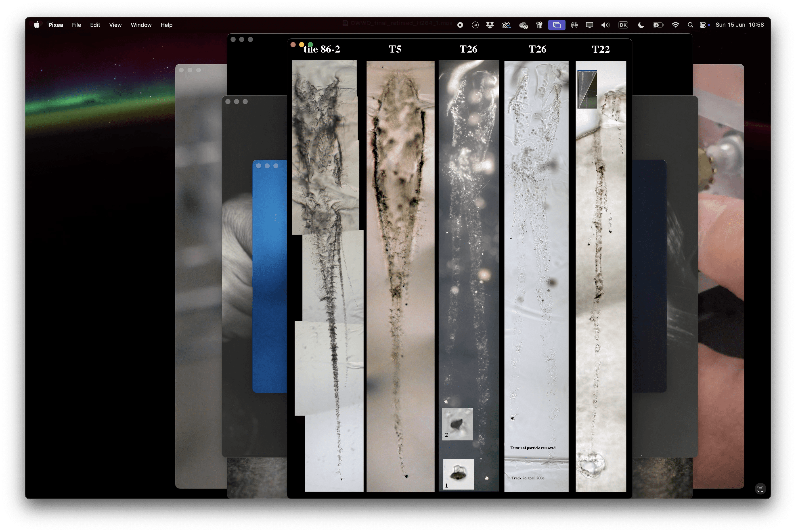796x532 pixels.
Task: Open the File menu
Action: tap(76, 25)
